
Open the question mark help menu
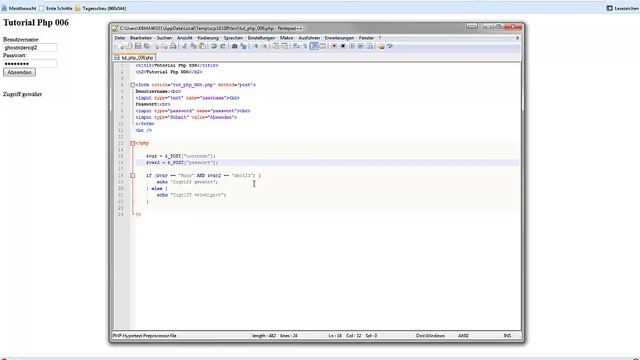pos(380,38)
